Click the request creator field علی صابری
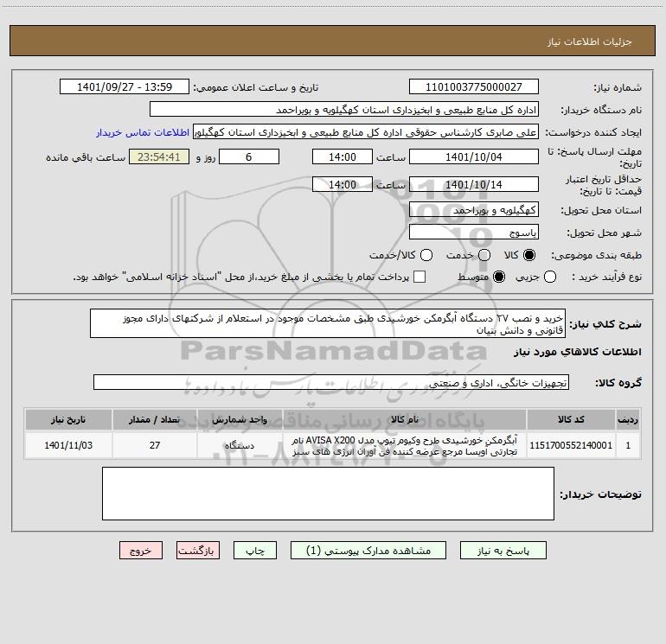Viewport: 666px width, 644px height. pyautogui.click(x=366, y=132)
